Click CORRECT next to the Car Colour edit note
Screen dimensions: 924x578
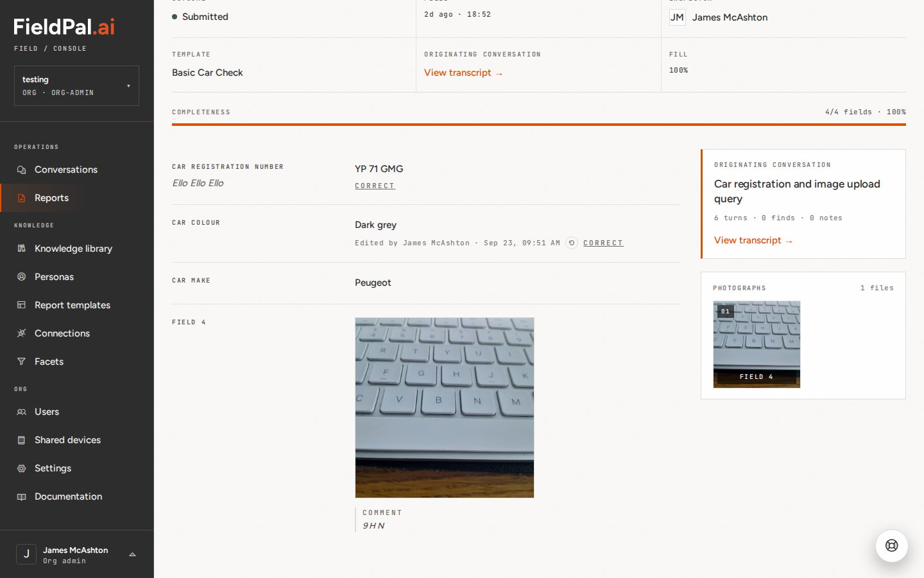click(x=603, y=243)
